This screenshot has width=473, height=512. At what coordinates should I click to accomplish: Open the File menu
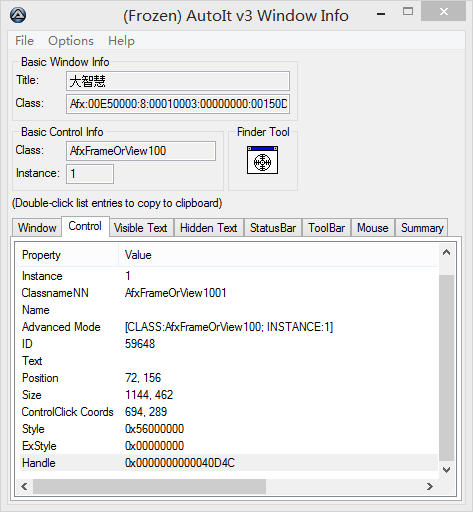point(24,41)
